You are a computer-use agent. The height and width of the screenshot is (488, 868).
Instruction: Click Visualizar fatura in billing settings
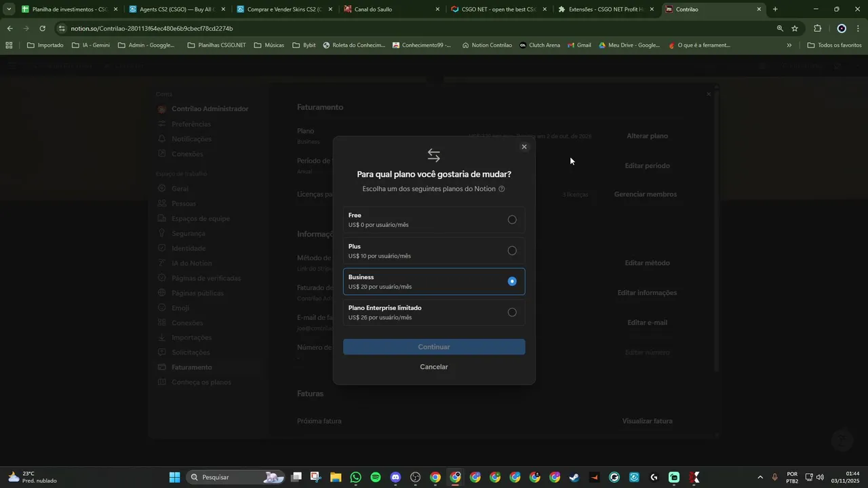[648, 421]
